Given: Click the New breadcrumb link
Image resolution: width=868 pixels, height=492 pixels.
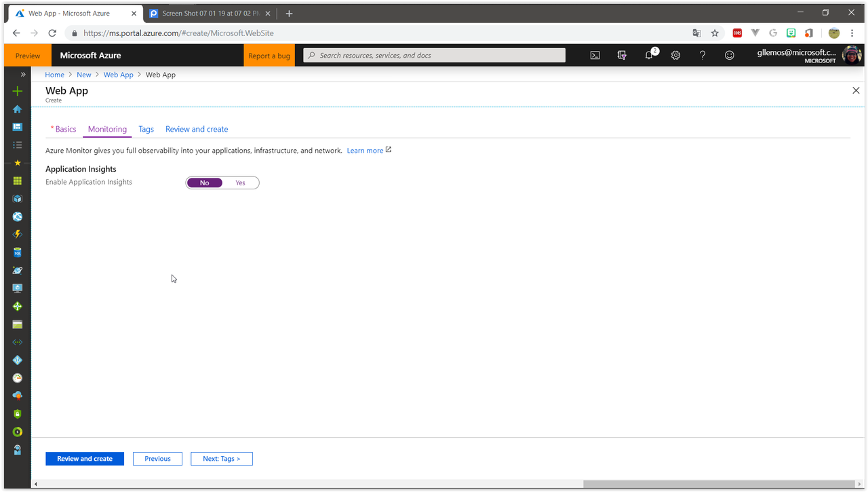Looking at the screenshot, I should (84, 75).
